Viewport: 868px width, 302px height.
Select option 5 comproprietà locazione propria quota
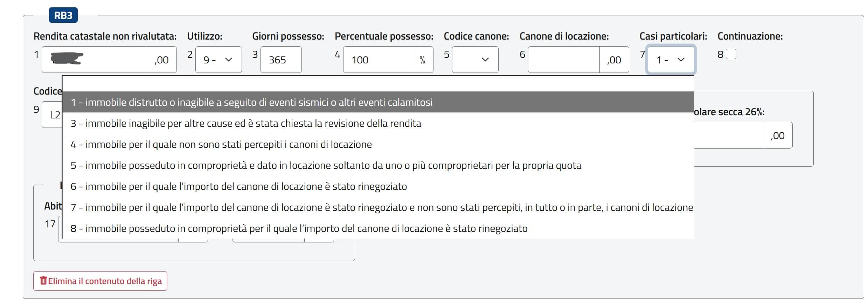click(326, 165)
